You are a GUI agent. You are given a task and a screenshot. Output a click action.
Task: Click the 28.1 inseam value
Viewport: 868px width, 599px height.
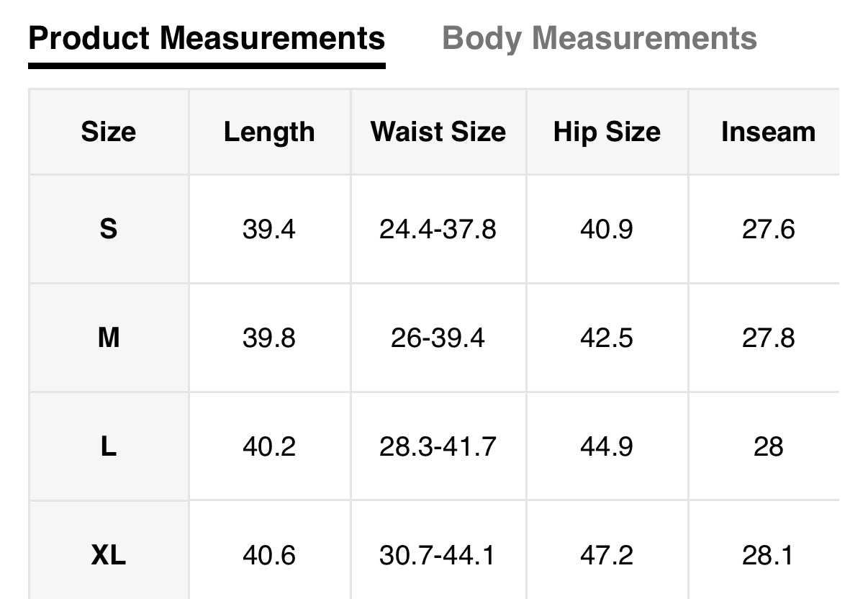tap(768, 555)
